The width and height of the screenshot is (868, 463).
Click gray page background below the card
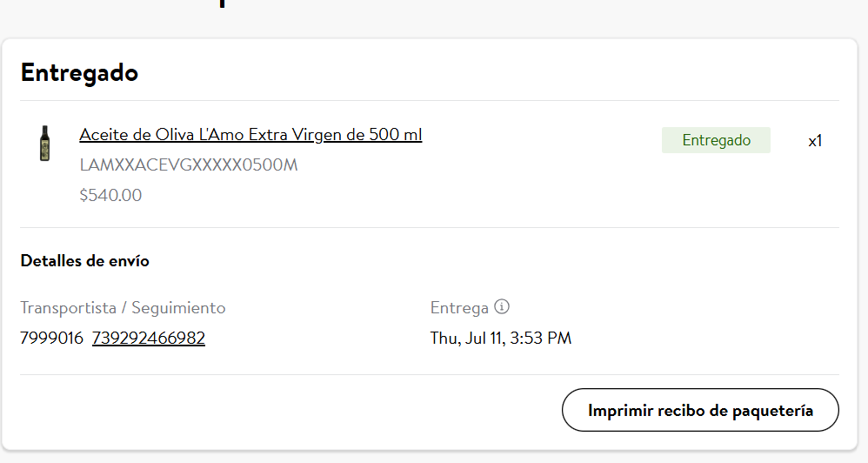click(433, 458)
